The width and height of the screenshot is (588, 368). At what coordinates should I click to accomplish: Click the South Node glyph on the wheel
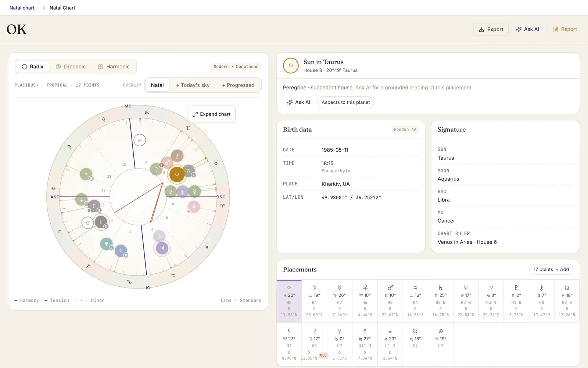coord(87,223)
